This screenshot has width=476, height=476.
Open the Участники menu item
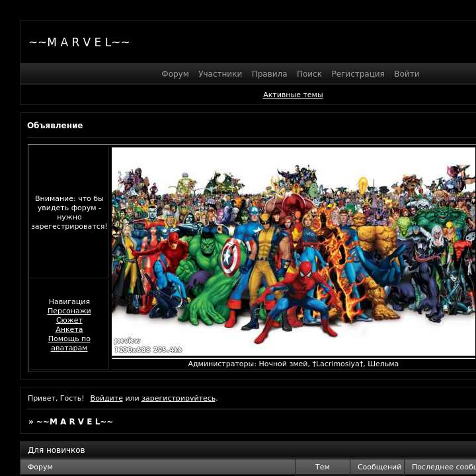pos(220,74)
